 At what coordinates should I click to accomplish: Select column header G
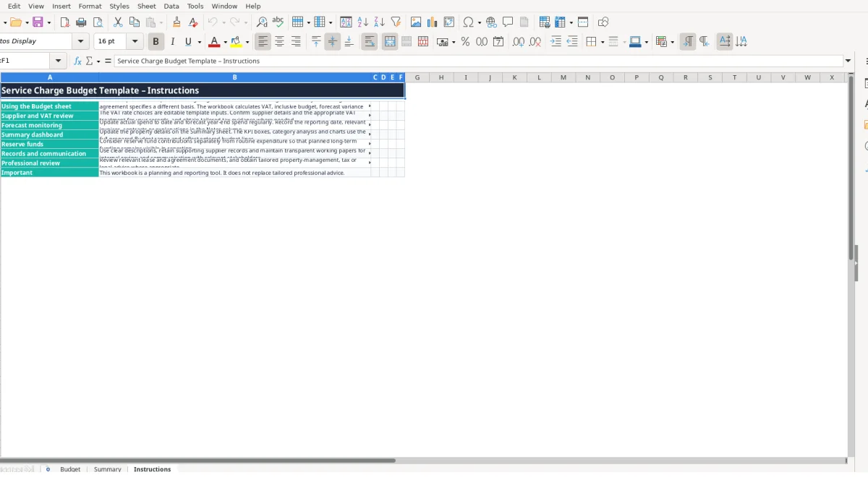(x=417, y=77)
